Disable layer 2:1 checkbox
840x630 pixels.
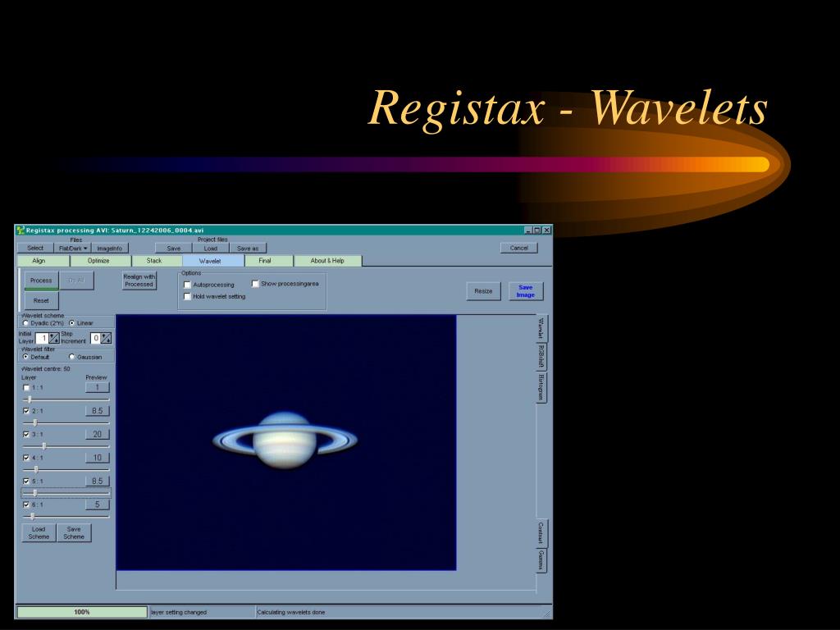coord(26,412)
